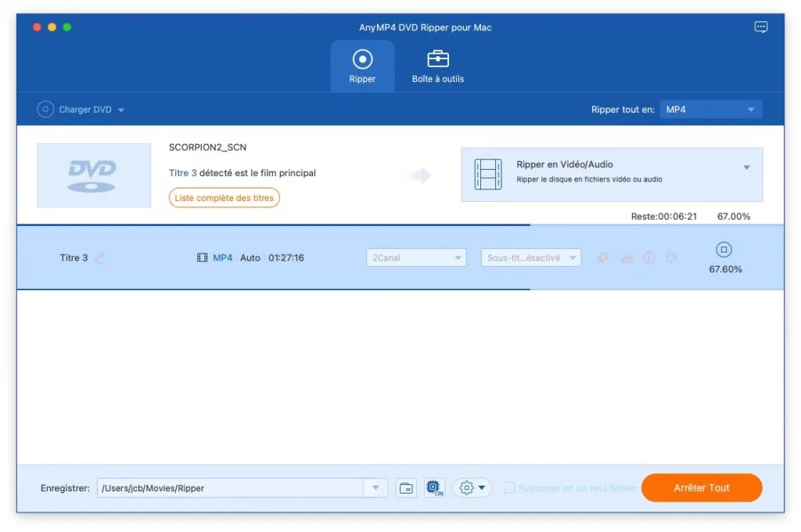801x532 pixels.
Task: Open the 2Canal audio track dropdown
Action: pyautogui.click(x=416, y=258)
